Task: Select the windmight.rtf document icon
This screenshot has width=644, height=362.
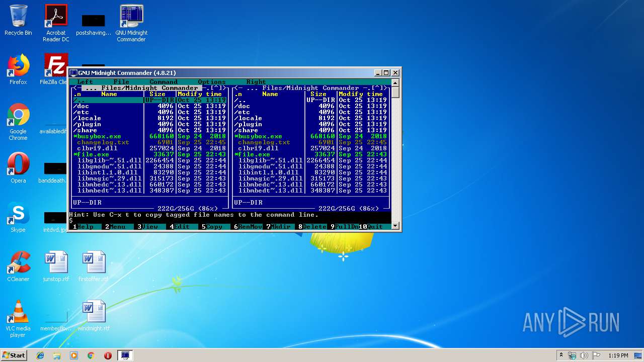Action: click(94, 316)
